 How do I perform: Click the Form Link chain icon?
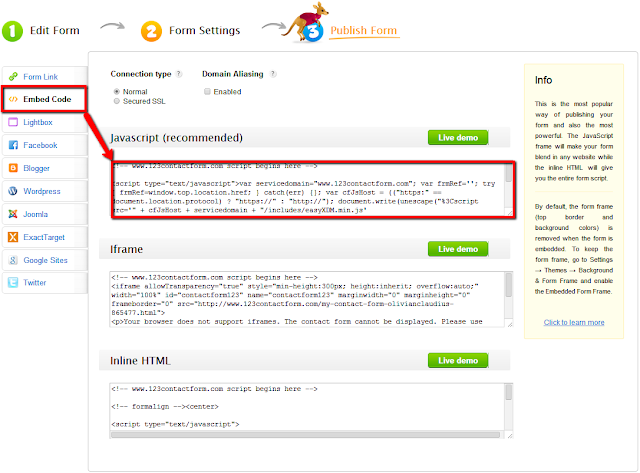pyautogui.click(x=13, y=76)
